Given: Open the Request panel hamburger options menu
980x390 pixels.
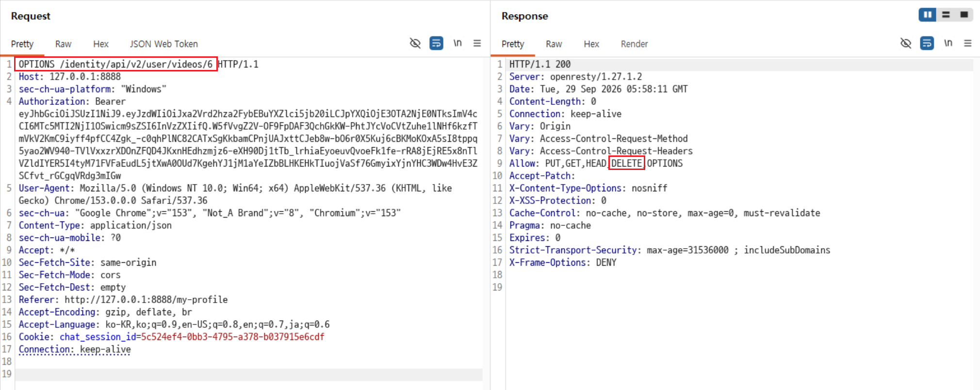Looking at the screenshot, I should 477,43.
